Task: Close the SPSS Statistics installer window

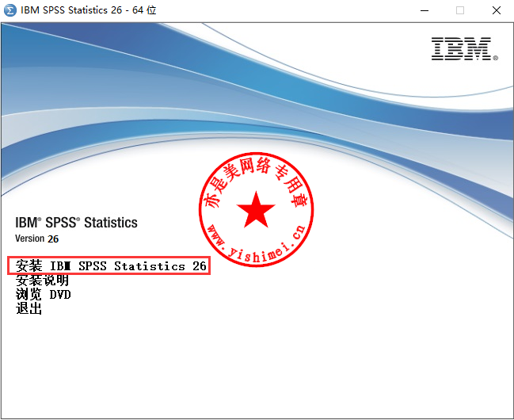Action: pos(497,10)
